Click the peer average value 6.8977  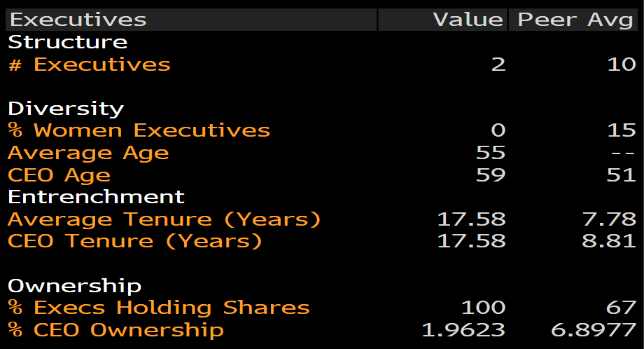point(593,330)
